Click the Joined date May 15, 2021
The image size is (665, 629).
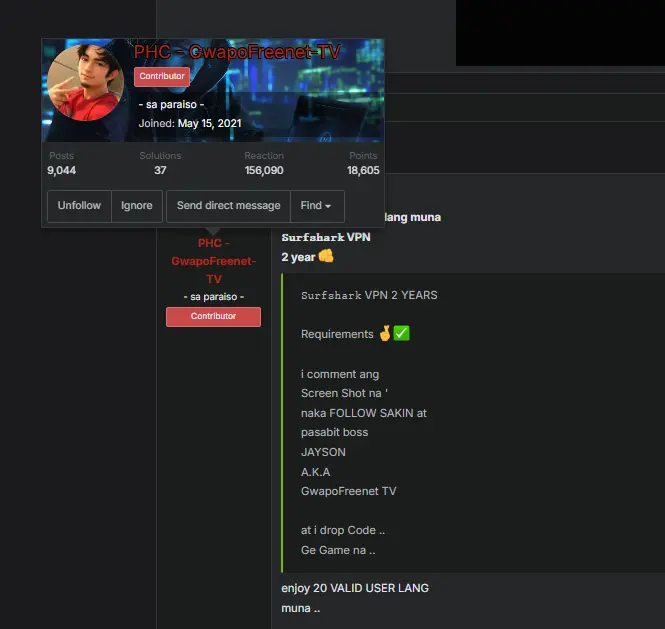pos(210,123)
